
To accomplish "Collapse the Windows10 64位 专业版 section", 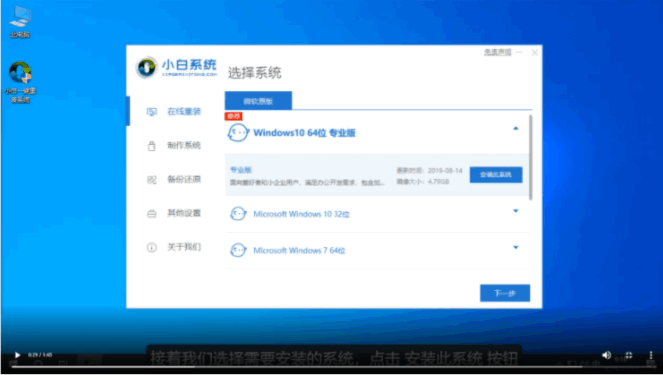I will 515,128.
